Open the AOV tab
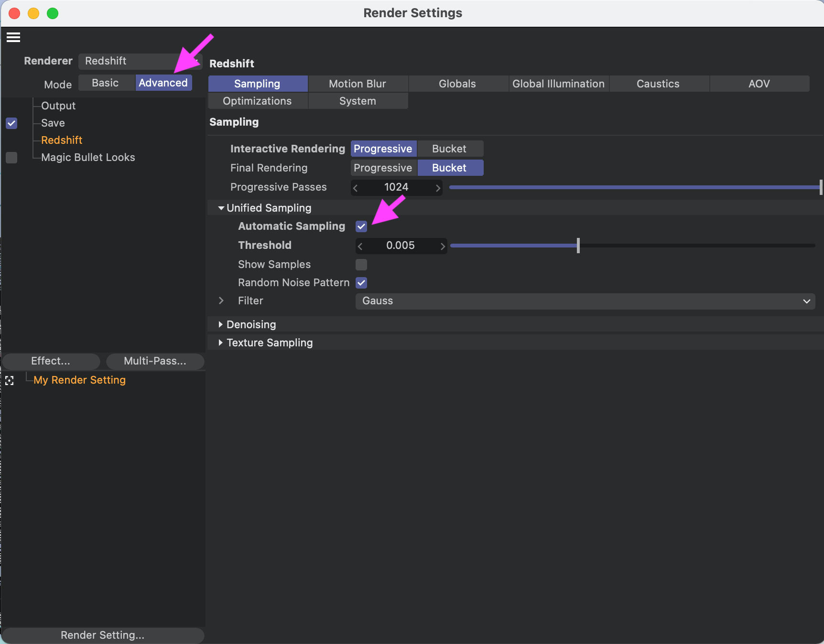The width and height of the screenshot is (824, 644). tap(759, 84)
